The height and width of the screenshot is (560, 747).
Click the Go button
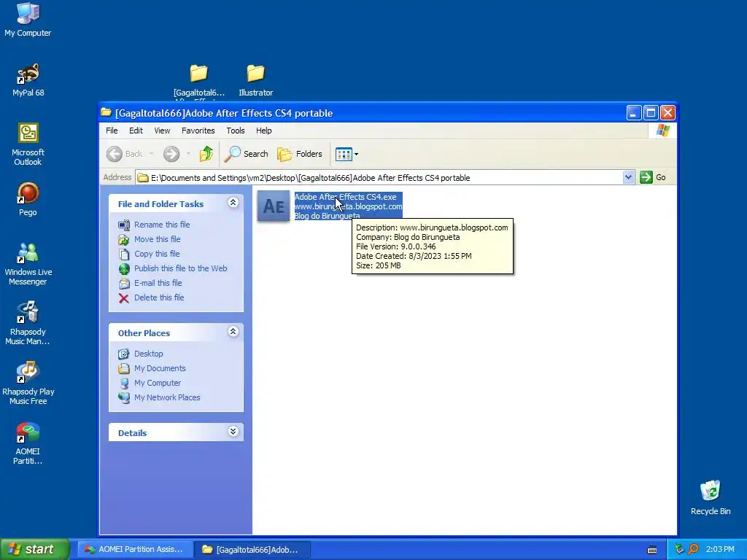[653, 178]
